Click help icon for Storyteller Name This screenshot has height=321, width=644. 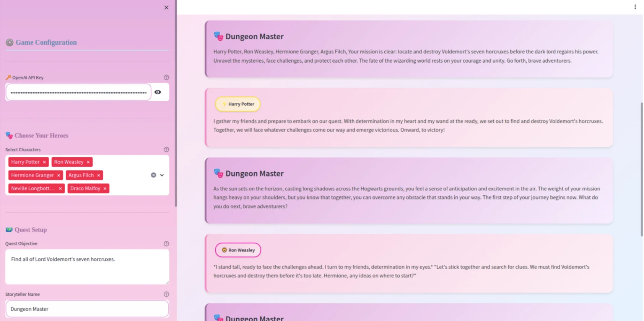[x=166, y=294]
